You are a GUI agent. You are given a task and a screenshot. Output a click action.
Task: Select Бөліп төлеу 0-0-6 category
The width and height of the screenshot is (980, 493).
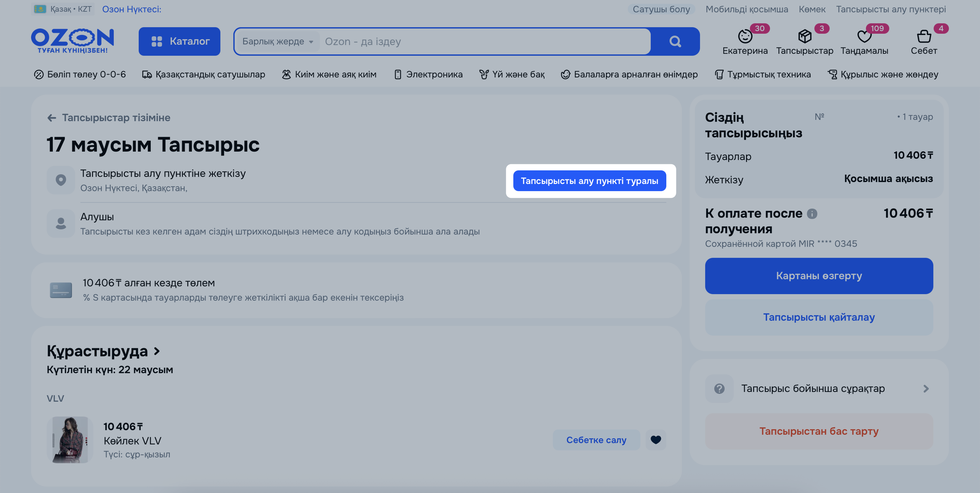click(80, 75)
